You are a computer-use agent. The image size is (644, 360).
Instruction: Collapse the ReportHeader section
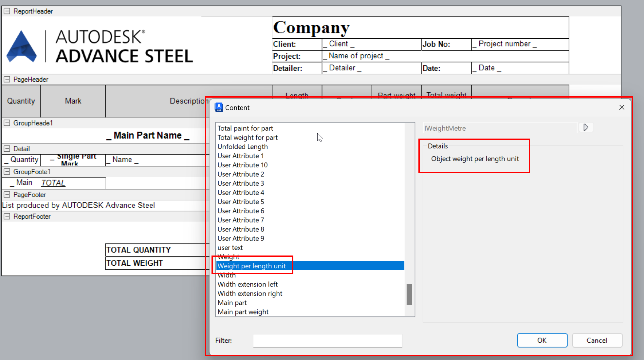pos(7,11)
